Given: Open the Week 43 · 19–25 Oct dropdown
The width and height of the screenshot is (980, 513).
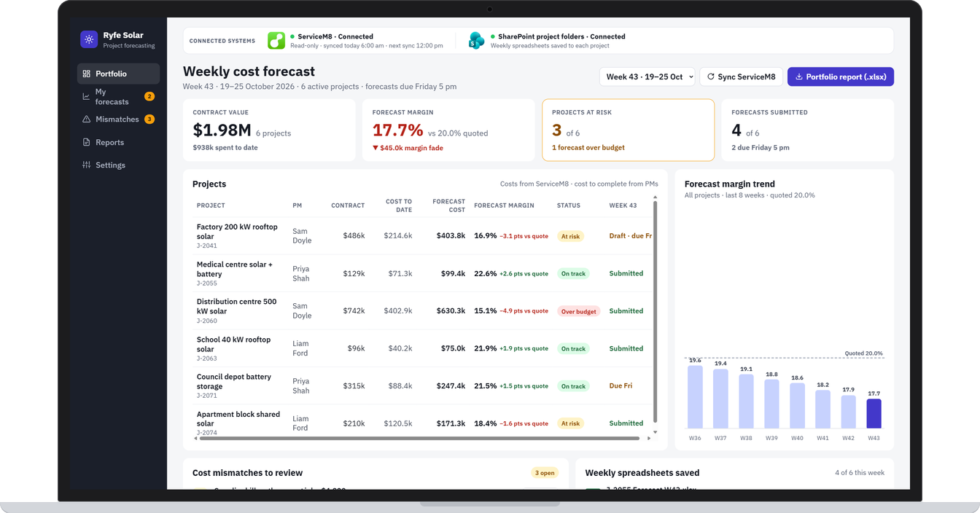Looking at the screenshot, I should point(647,77).
